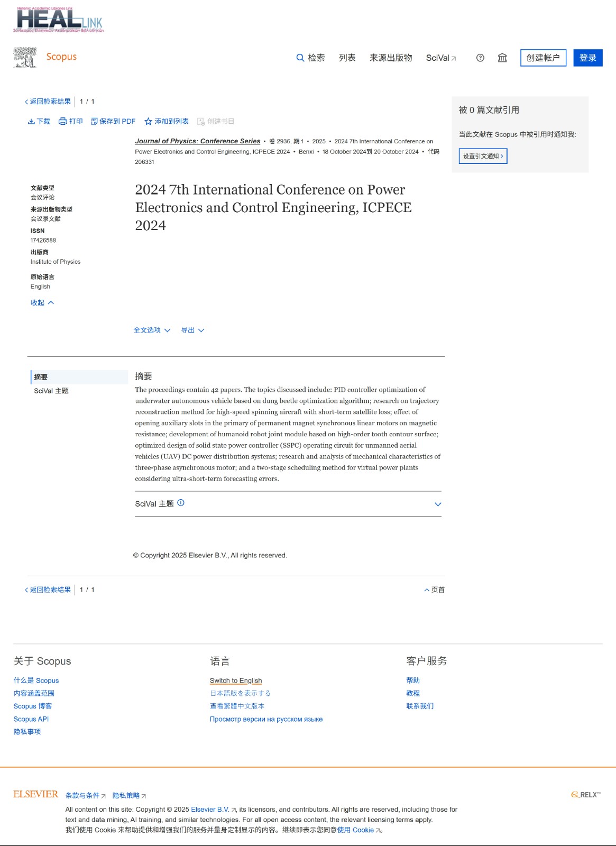
Task: Open the 全文选项 dropdown
Action: [152, 330]
